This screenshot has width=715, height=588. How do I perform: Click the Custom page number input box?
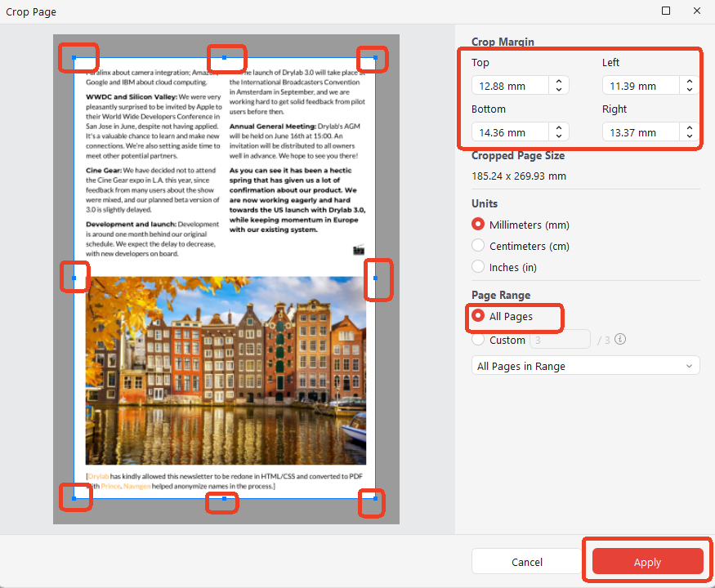(559, 339)
